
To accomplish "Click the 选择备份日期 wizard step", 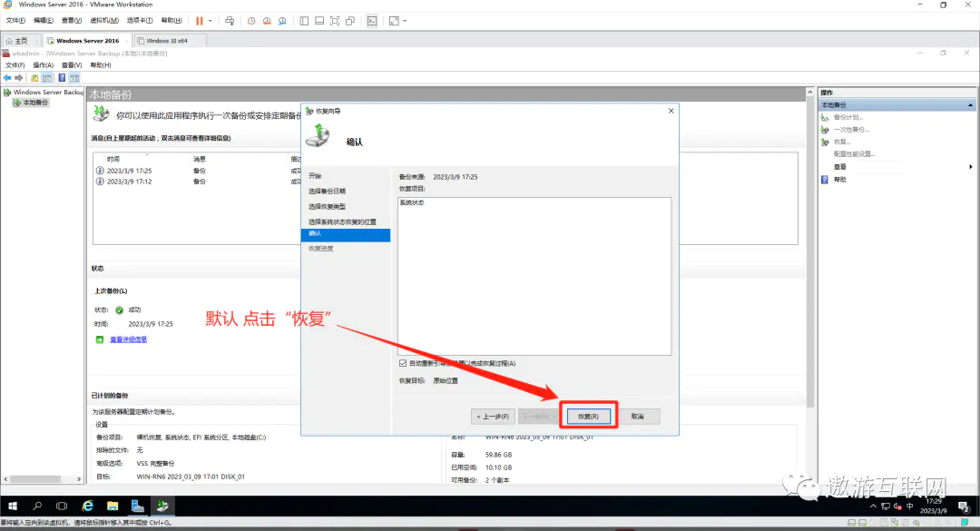I will [x=327, y=191].
